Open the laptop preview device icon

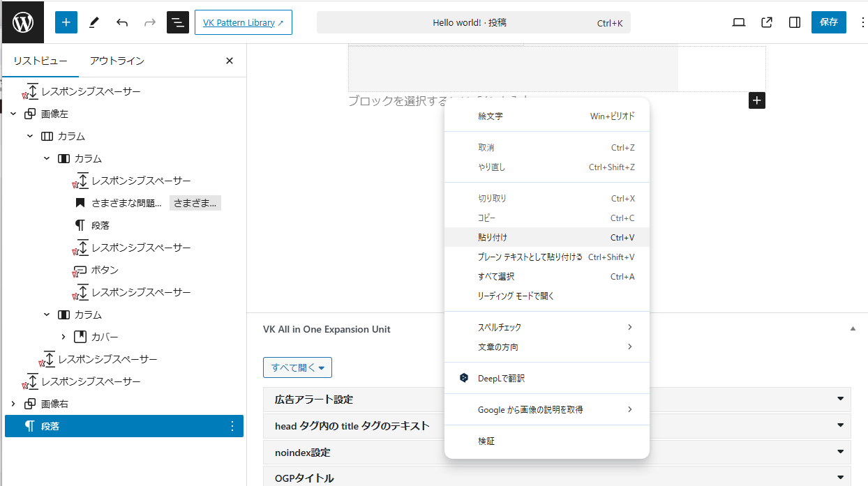(739, 22)
